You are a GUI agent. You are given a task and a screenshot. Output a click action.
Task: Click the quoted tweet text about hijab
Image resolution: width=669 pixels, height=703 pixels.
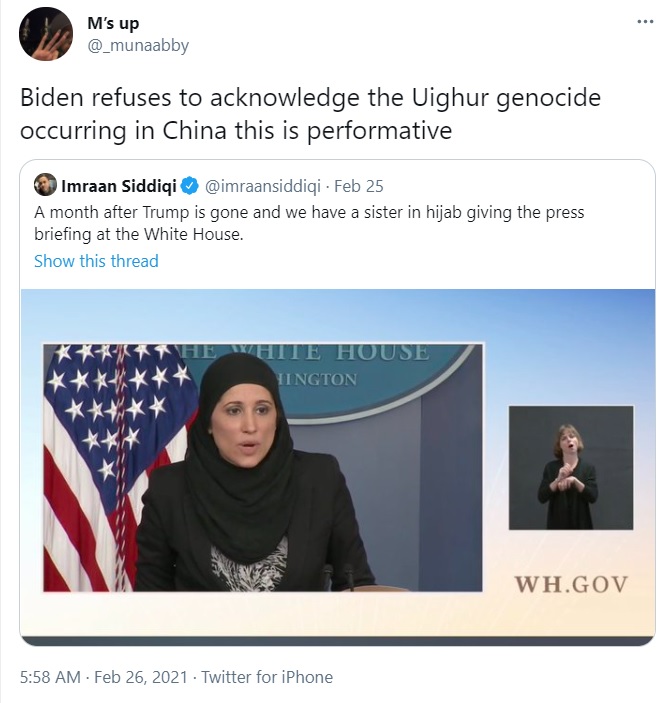click(309, 223)
